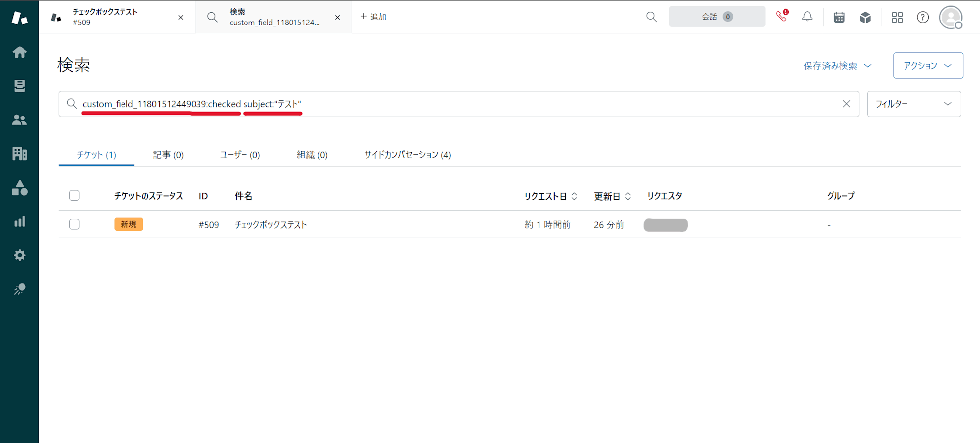Viewport: 980px width, 443px height.
Task: Select all tickets header checkbox
Action: point(74,196)
